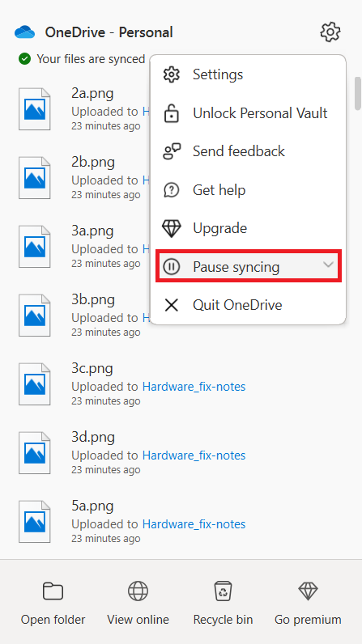Click the 5a.png image file icon

(x=35, y=522)
